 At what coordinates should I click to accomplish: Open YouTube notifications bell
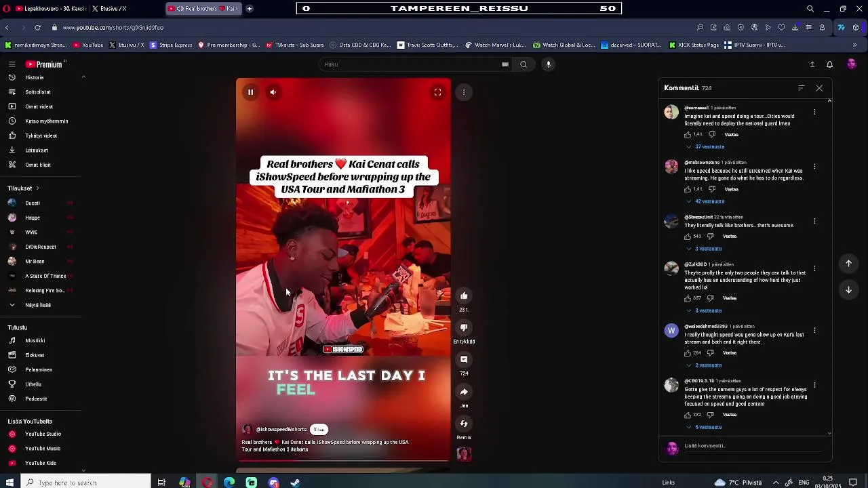coord(829,64)
